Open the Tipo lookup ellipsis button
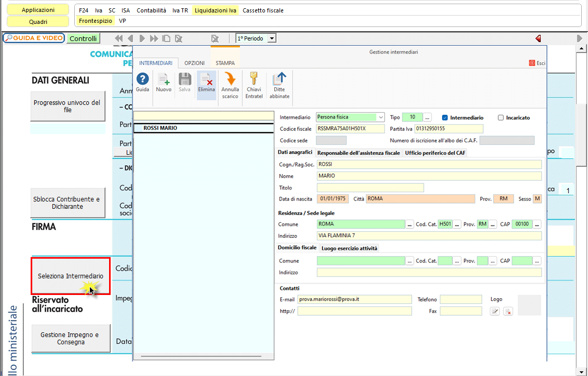Screen dimensions: 588x376 428,117
